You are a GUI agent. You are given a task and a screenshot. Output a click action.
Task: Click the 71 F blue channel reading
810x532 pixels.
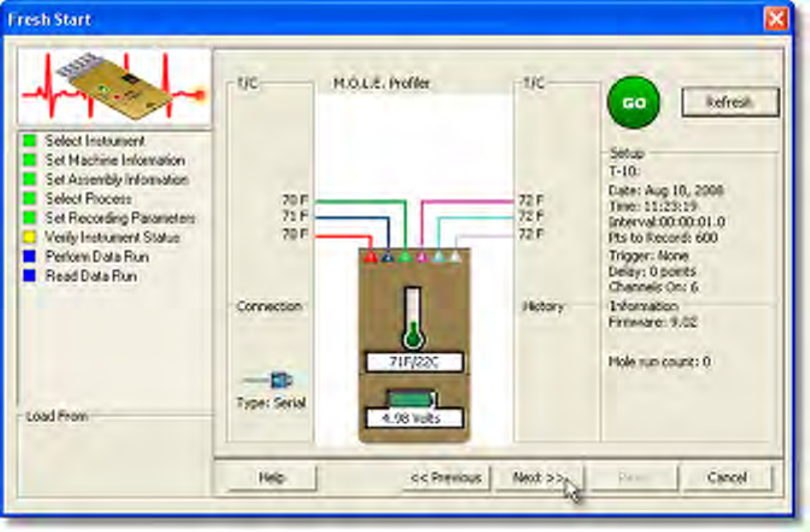pyautogui.click(x=295, y=216)
